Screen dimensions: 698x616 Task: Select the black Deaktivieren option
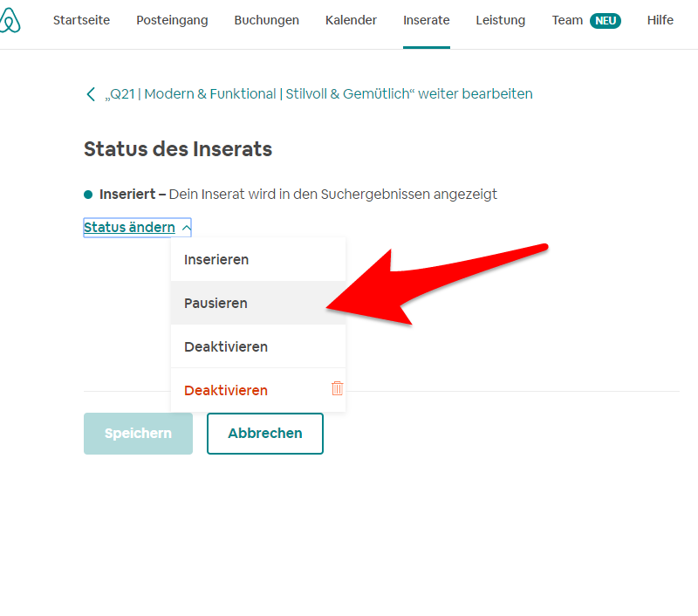pos(225,346)
